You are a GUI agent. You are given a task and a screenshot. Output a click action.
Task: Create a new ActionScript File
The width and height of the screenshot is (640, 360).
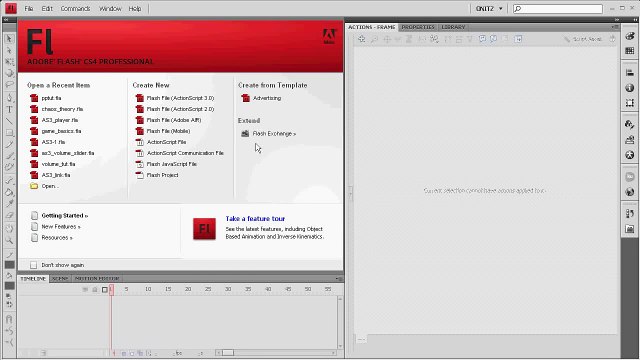tap(166, 142)
